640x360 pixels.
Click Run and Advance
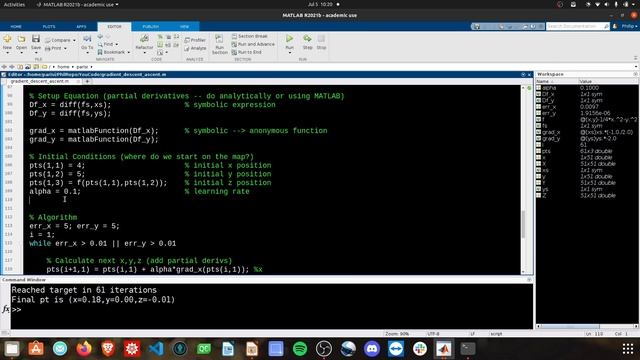tap(253, 44)
